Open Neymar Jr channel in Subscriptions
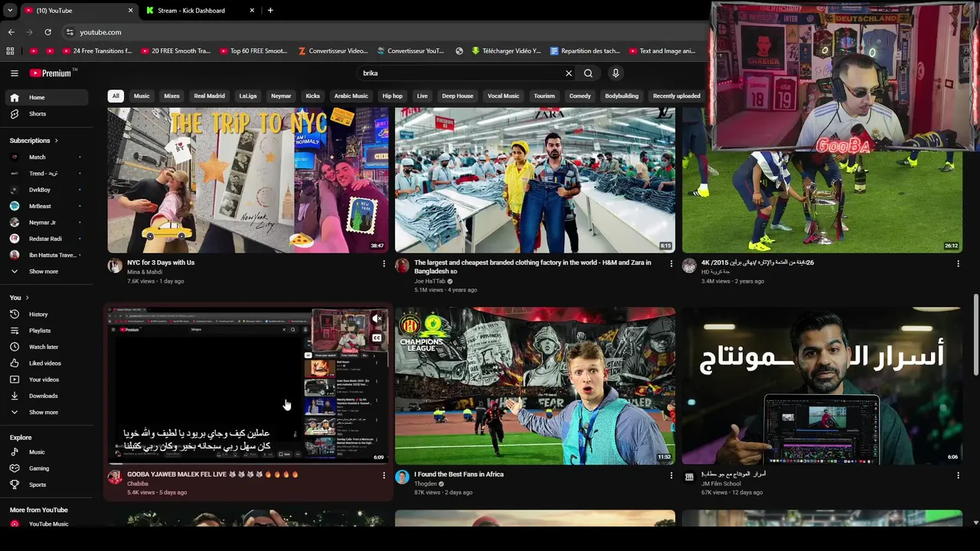The width and height of the screenshot is (980, 551). (x=45, y=223)
